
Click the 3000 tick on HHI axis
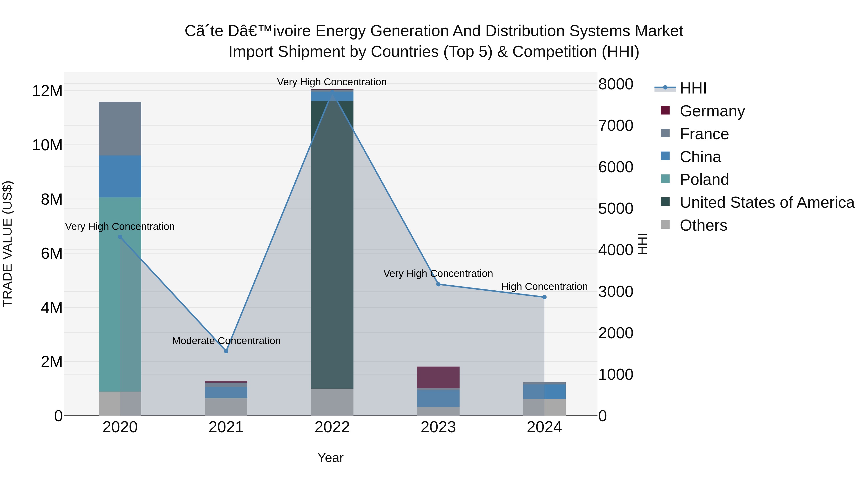pyautogui.click(x=616, y=292)
